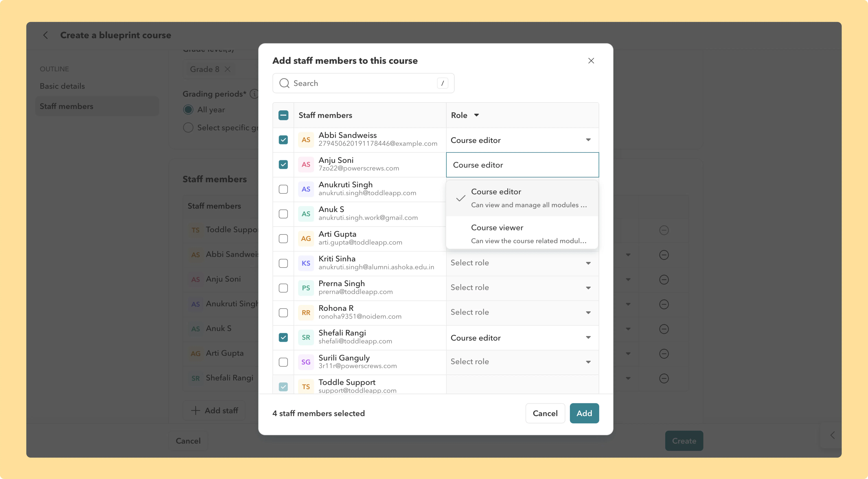This screenshot has width=868, height=479.
Task: Select All year grading period
Action: pyautogui.click(x=188, y=110)
